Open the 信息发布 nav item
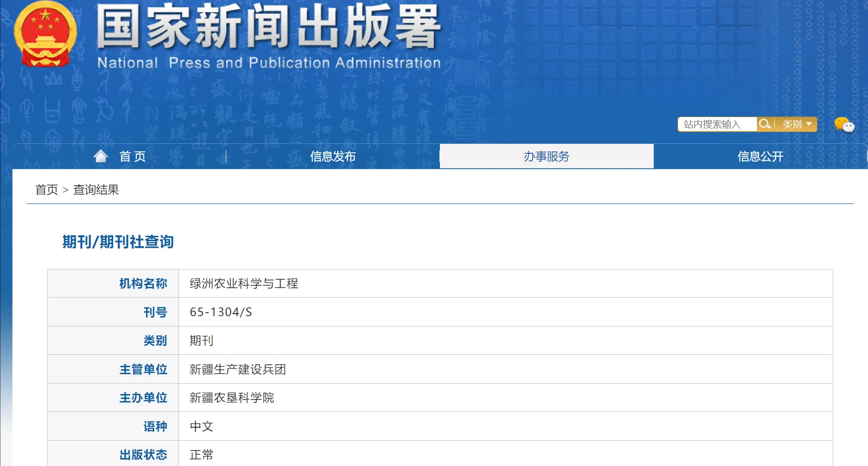This screenshot has height=466, width=868. [333, 156]
